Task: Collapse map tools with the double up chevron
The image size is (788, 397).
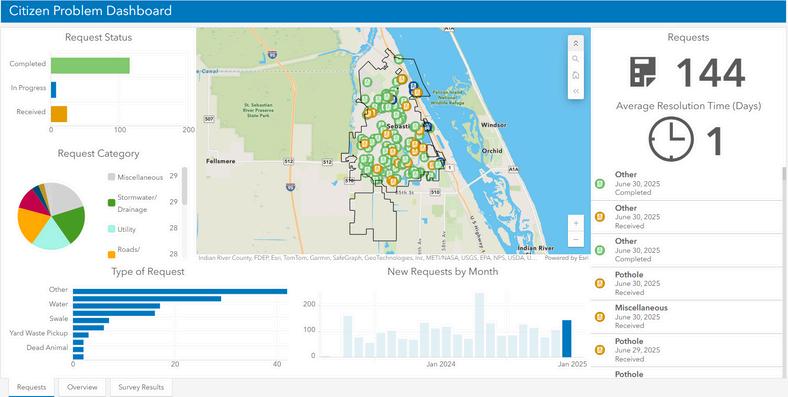Action: pyautogui.click(x=575, y=43)
